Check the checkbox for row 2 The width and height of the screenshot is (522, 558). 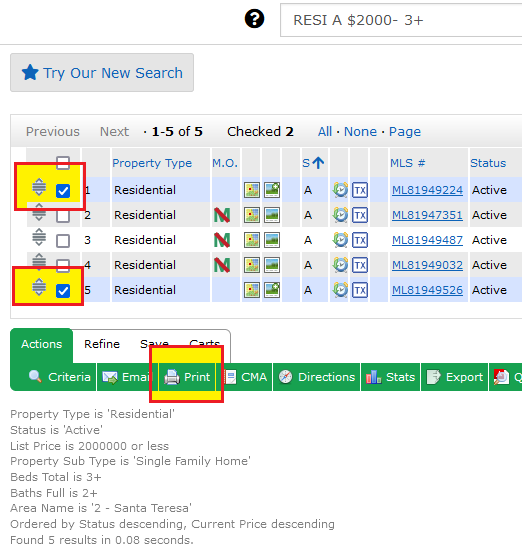(x=63, y=216)
